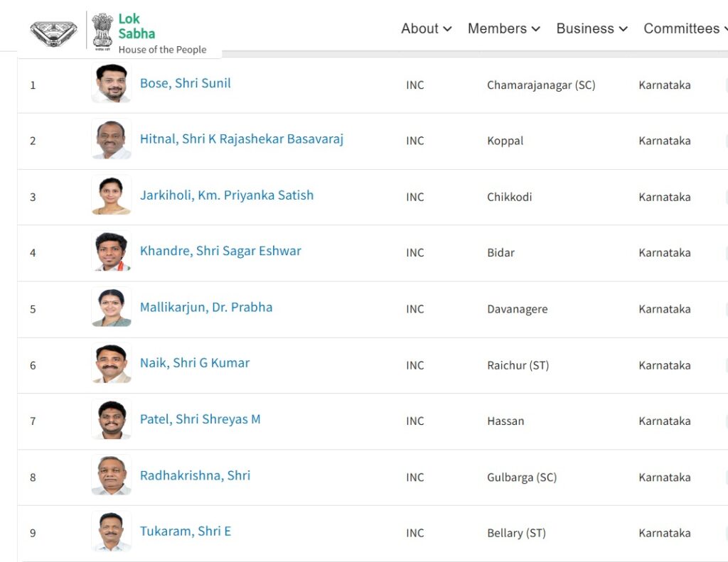Image resolution: width=728 pixels, height=562 pixels.
Task: Click Shreyas M Patel's photo thumbnail
Action: coord(112,419)
